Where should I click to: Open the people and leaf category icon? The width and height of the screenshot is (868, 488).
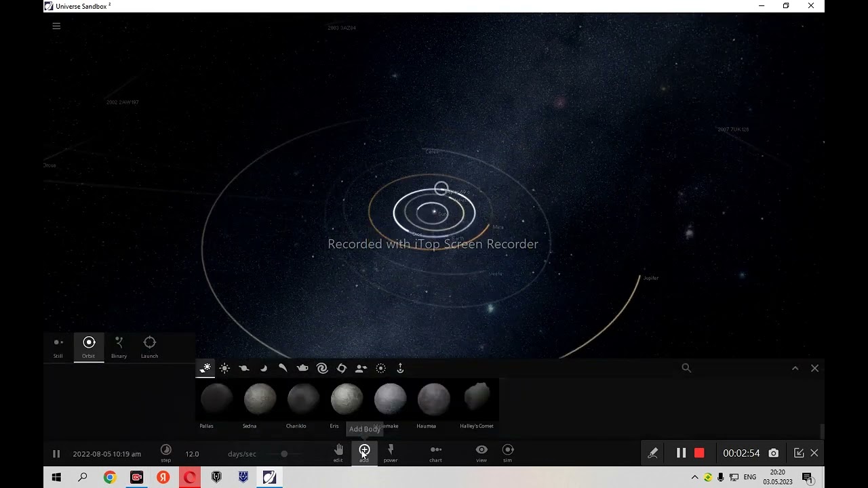[x=361, y=368]
